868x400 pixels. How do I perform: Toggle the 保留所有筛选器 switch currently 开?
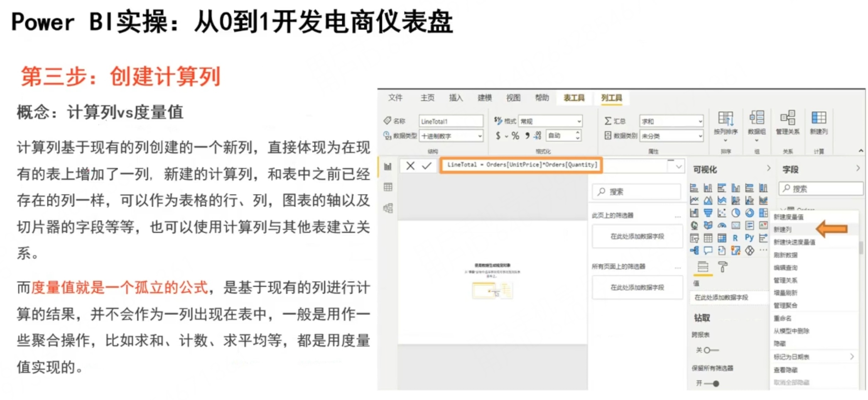tap(711, 383)
